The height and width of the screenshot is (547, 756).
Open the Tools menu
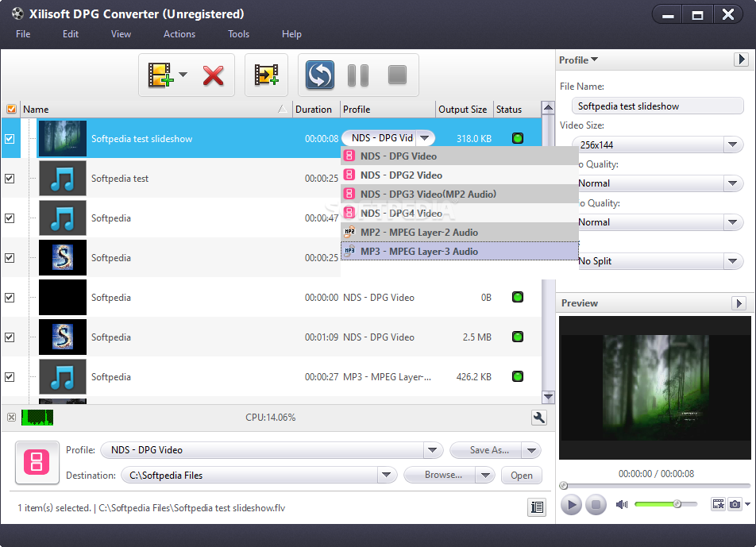(x=239, y=34)
